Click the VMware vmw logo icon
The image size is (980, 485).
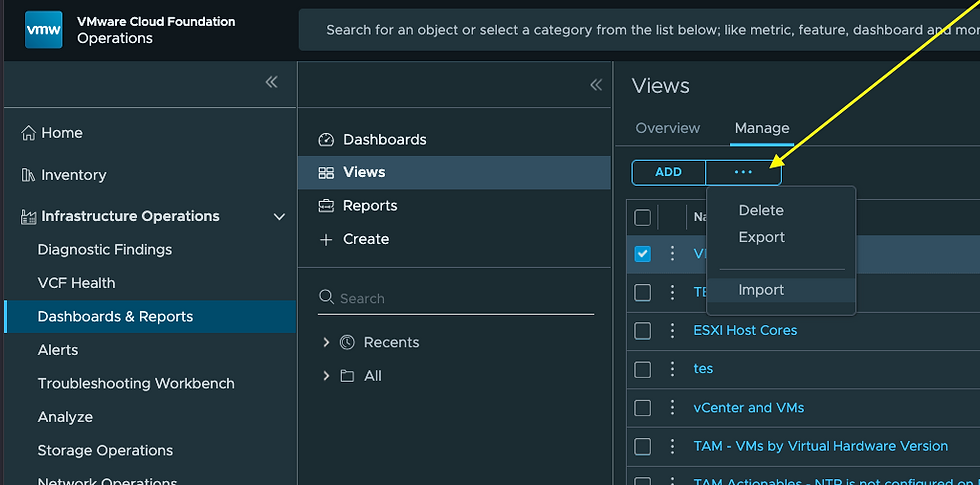coord(43,30)
